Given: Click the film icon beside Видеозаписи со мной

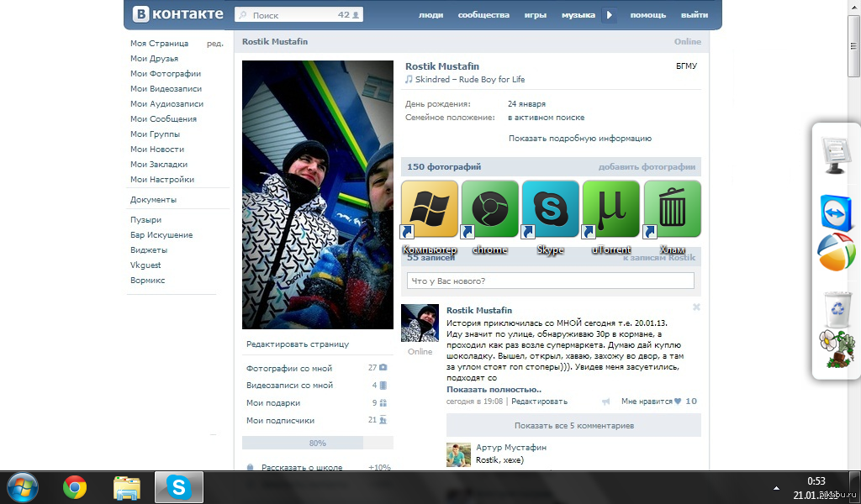Looking at the screenshot, I should pos(383,385).
